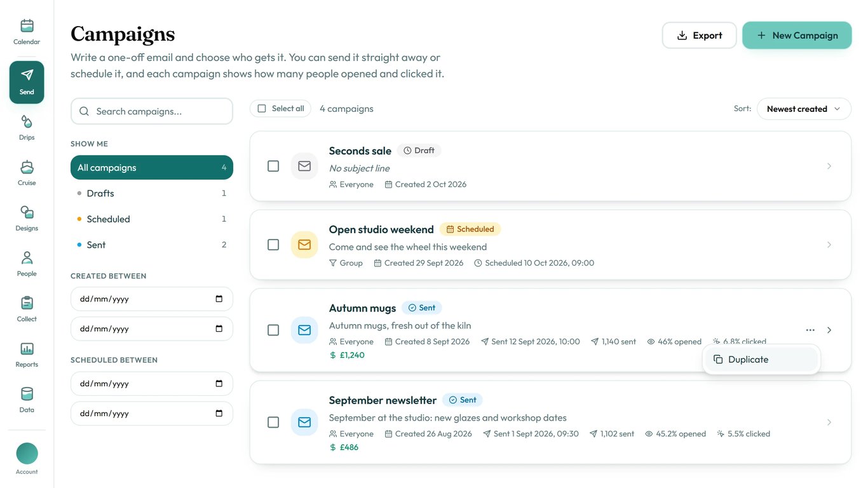
Task: Select the Seconds sale campaign checkbox
Action: [273, 166]
